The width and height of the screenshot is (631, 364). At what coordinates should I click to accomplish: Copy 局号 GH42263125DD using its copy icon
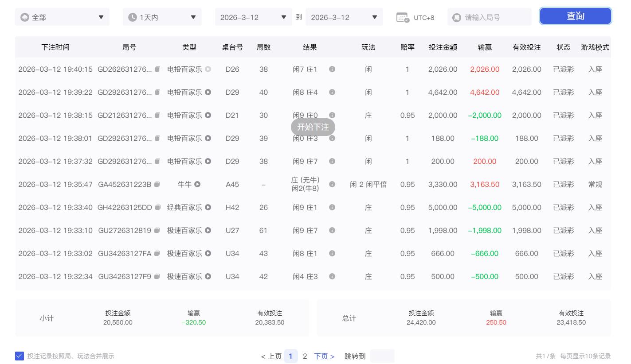[x=157, y=207]
